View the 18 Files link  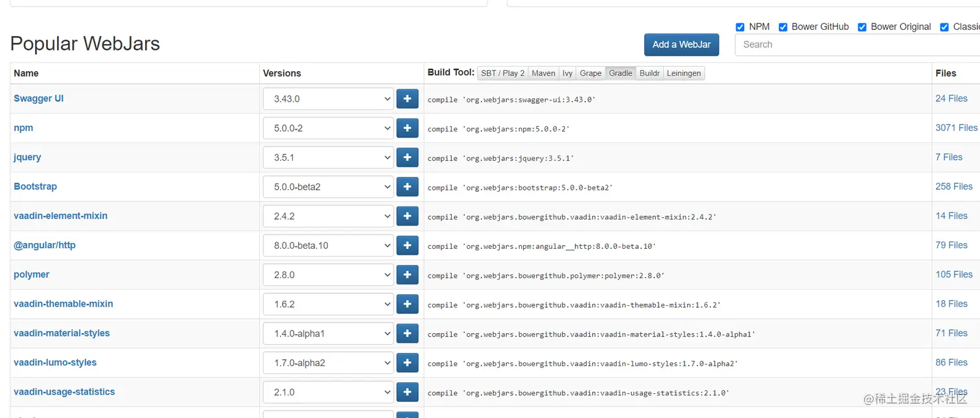pyautogui.click(x=951, y=303)
